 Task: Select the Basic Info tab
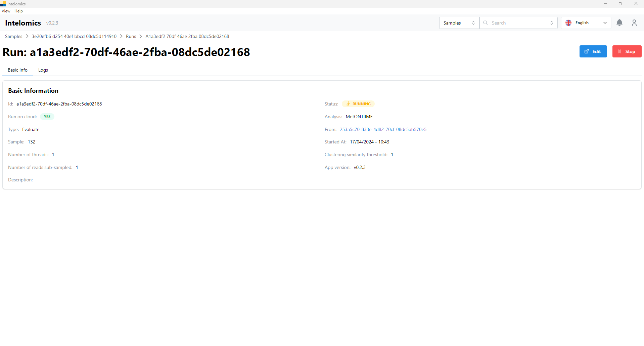(x=17, y=70)
